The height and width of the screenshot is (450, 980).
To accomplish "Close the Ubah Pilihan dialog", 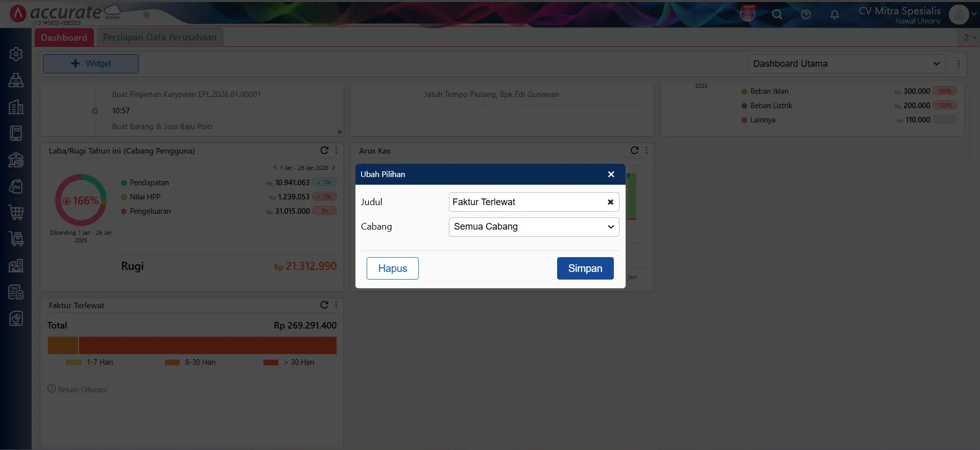I will coord(611,174).
